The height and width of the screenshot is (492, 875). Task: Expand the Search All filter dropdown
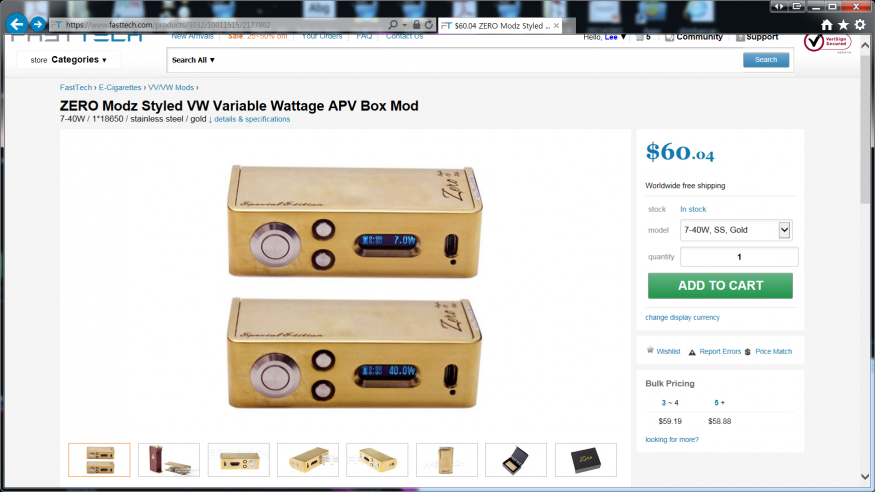tap(193, 60)
